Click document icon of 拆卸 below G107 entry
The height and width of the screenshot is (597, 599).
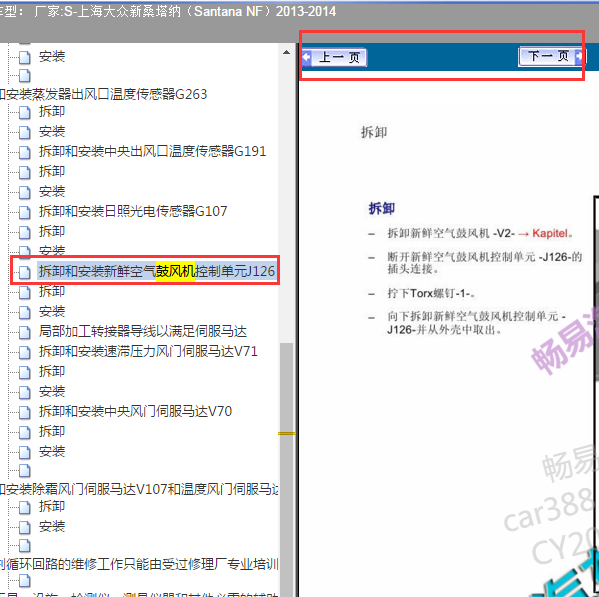[25, 232]
